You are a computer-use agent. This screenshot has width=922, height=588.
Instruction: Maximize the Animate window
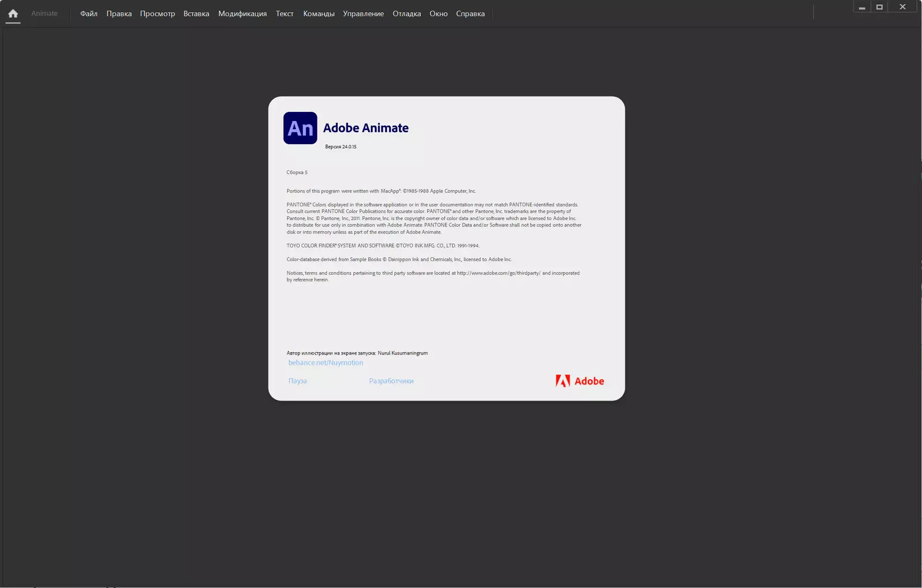(879, 7)
